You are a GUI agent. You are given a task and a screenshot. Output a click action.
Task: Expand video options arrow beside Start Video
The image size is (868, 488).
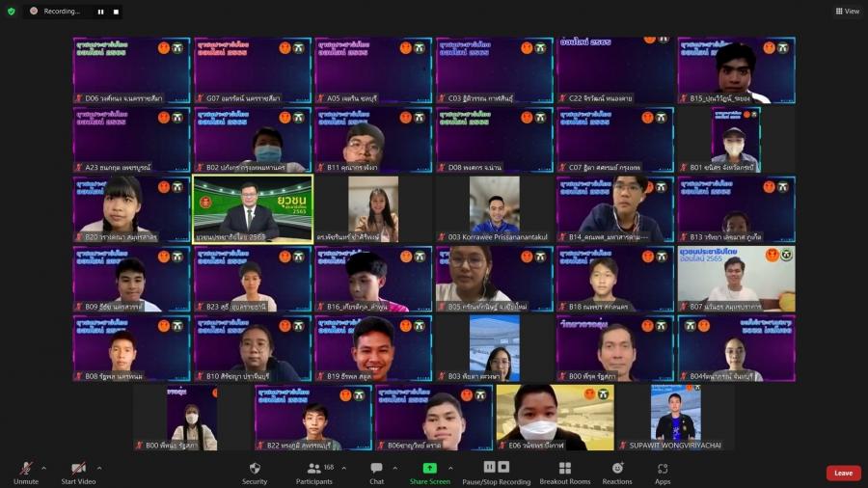click(x=98, y=468)
